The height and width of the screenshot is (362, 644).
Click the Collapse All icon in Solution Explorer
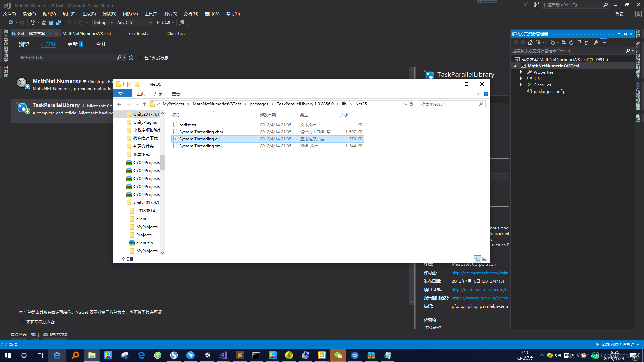click(579, 42)
